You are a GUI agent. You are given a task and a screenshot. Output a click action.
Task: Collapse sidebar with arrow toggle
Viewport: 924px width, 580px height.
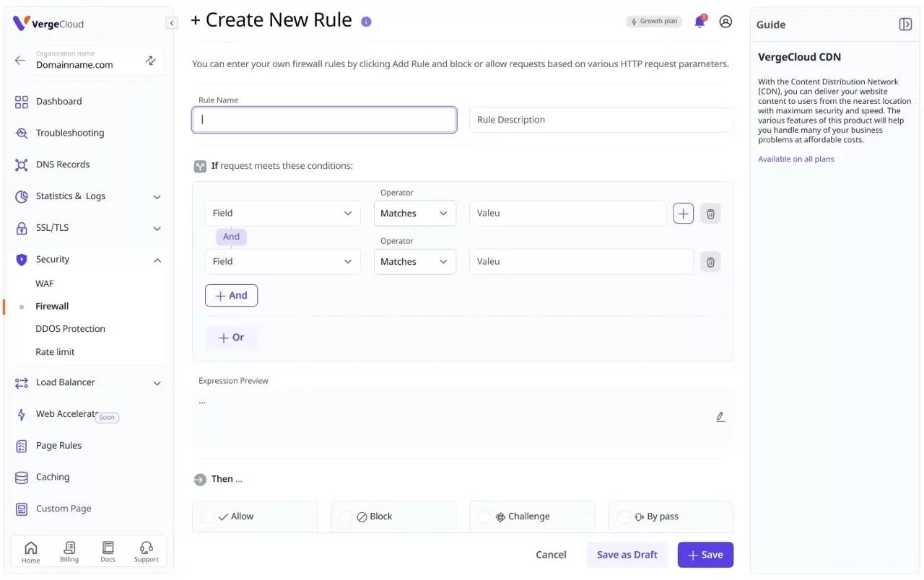(171, 23)
